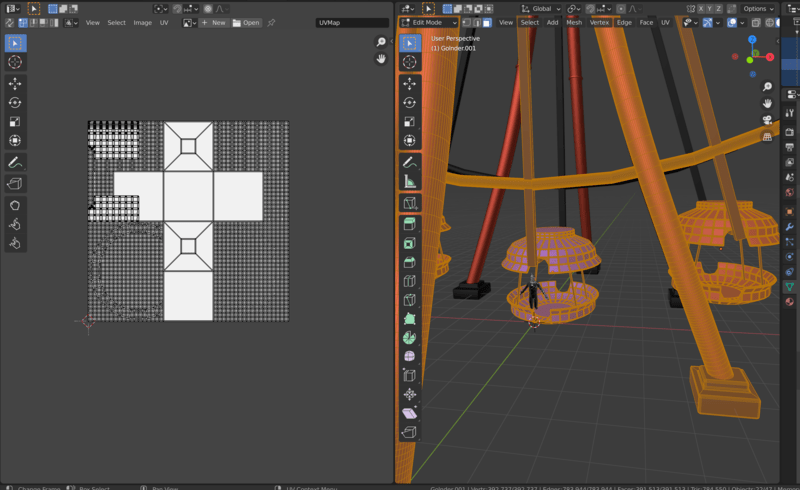800x490 pixels.
Task: Toggle pin for the UV editor image
Action: click(271, 22)
